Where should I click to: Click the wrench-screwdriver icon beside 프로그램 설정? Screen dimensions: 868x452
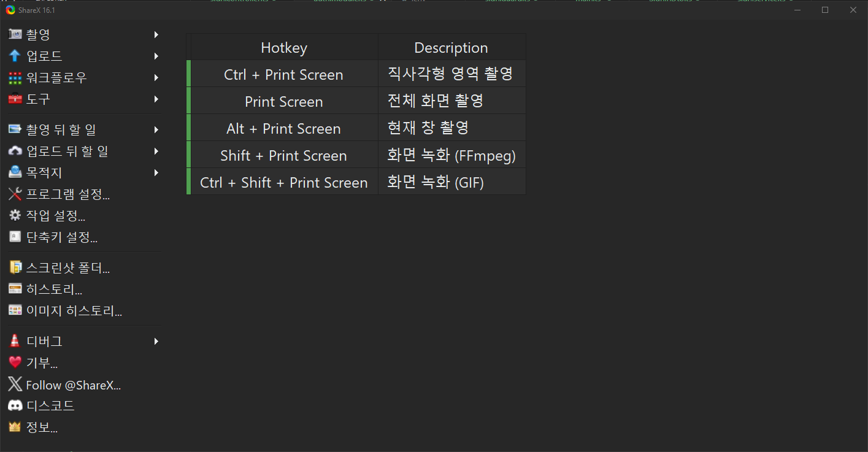[15, 194]
